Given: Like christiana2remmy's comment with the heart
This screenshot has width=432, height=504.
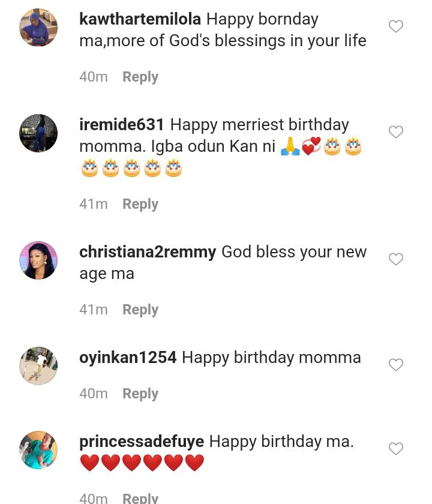Looking at the screenshot, I should click(396, 259).
